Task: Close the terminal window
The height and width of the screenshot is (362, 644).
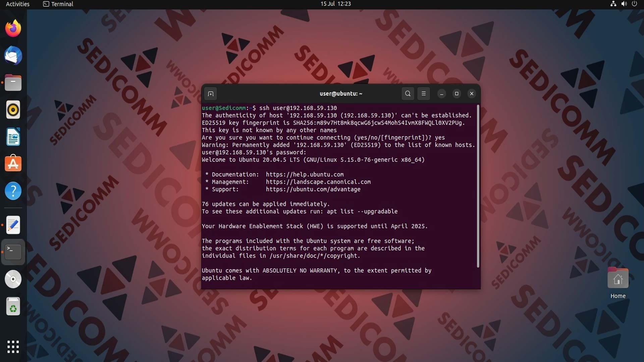Action: [472, 94]
